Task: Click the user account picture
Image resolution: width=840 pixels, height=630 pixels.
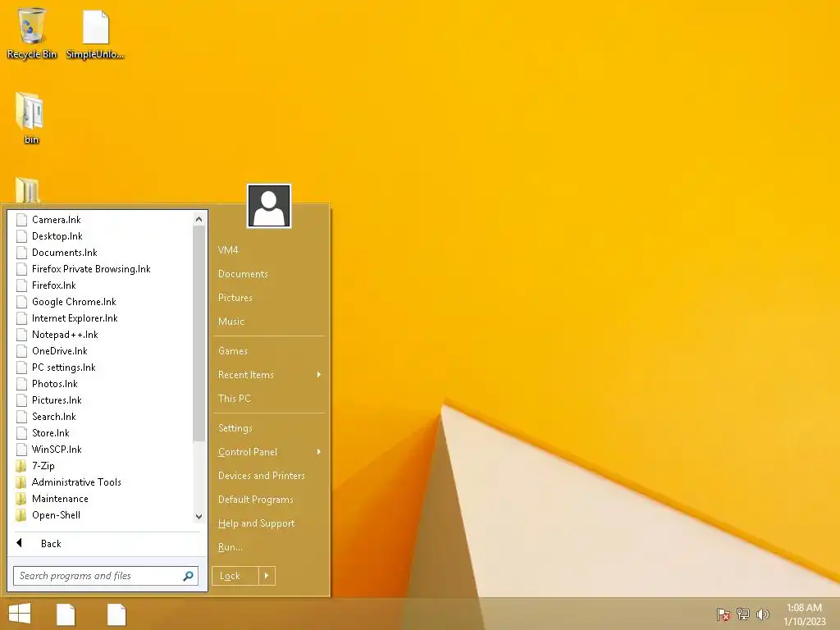Action: [x=269, y=206]
